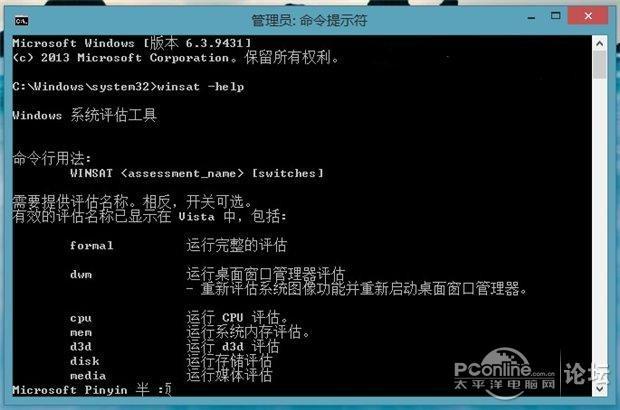Screen dimensions: 620x410
Task: Click the scrollbar up arrow
Action: point(600,43)
